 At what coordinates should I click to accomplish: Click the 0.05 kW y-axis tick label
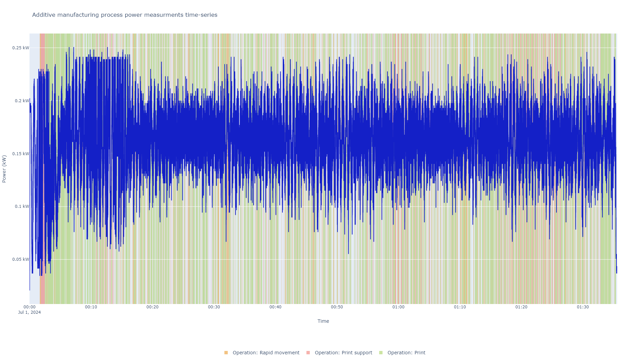pos(21,259)
